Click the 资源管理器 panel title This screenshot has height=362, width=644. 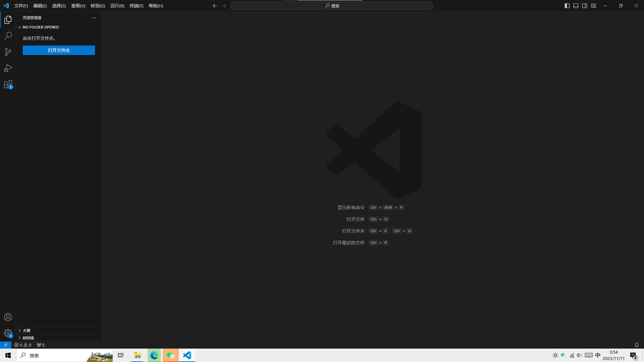(x=32, y=18)
